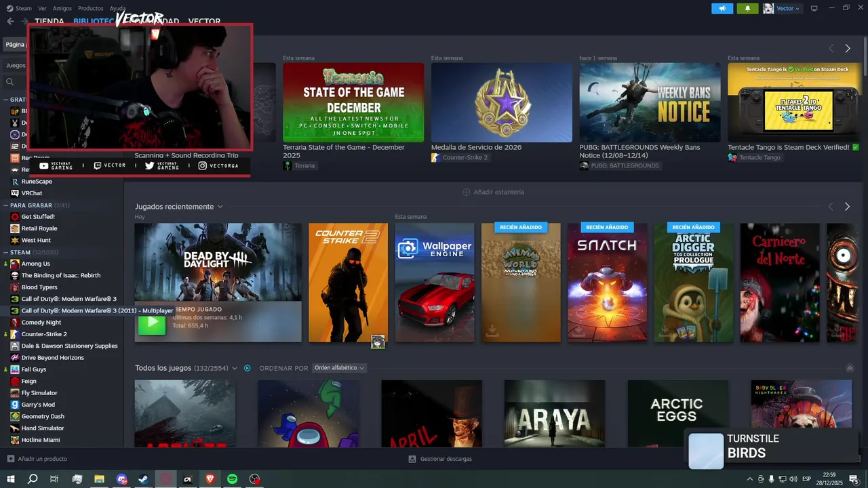Next page arrow of Jugados recientemente
Image resolution: width=868 pixels, height=488 pixels.
(x=847, y=206)
